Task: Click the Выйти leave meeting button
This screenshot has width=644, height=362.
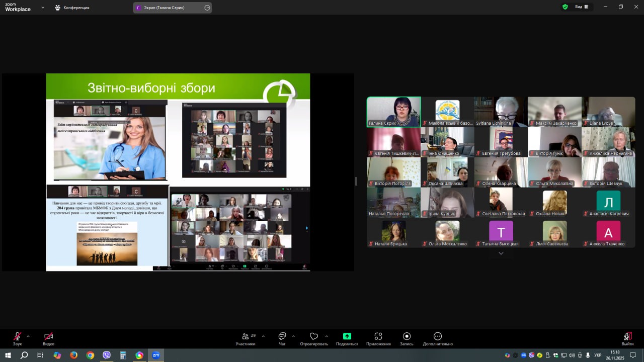Action: pos(627,336)
